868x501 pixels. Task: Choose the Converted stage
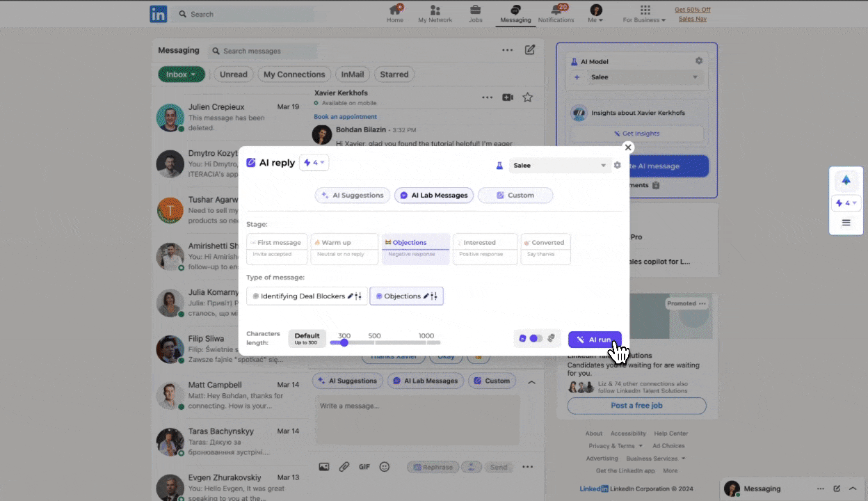[546, 248]
